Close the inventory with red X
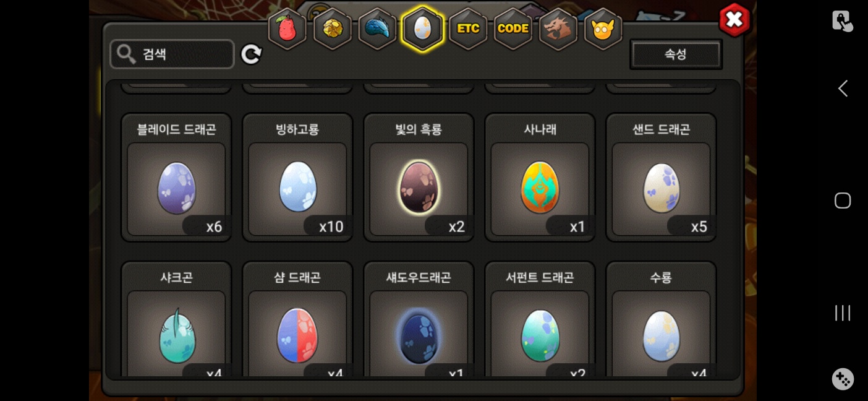868x401 pixels. tap(734, 20)
